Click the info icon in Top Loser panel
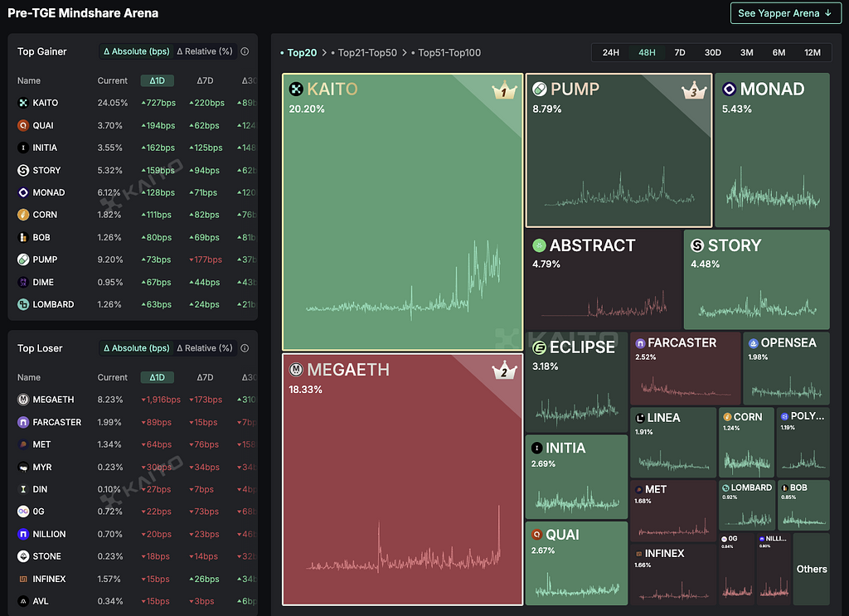Viewport: 849px width, 616px height. click(245, 348)
